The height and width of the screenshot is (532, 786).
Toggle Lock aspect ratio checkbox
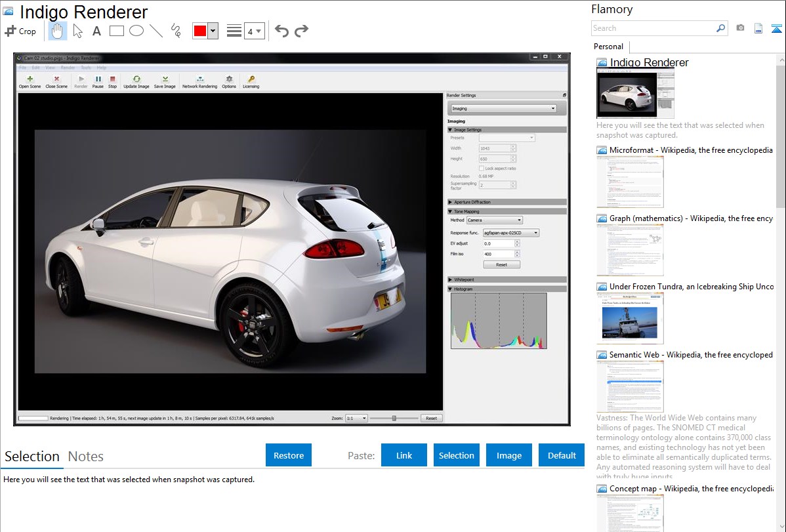coord(481,169)
